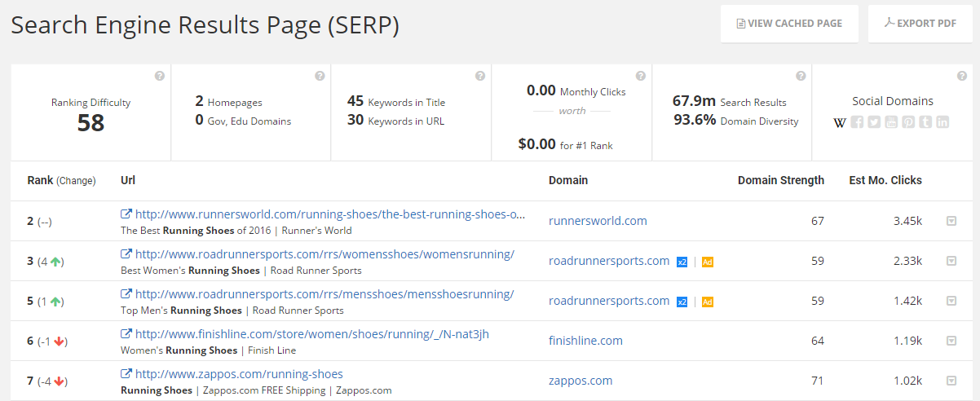Click the runnersworld.com domain link
Screen dimensions: 980x401
(x=598, y=221)
